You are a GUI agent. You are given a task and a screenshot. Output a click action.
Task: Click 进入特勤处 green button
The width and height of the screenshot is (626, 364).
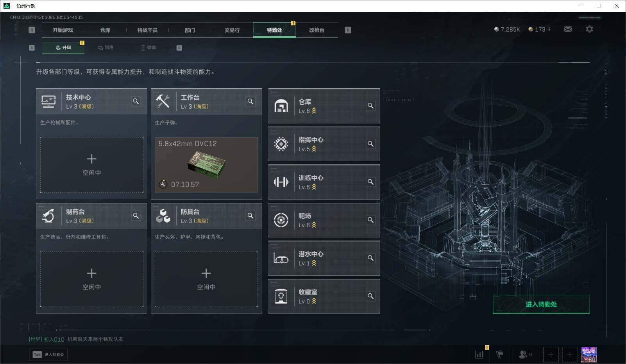click(x=541, y=304)
